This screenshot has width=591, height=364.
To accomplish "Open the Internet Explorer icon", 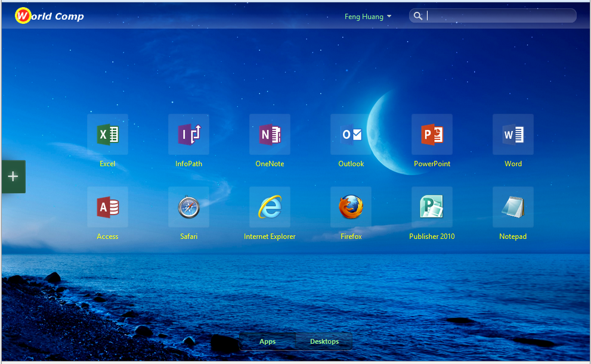I will [270, 207].
